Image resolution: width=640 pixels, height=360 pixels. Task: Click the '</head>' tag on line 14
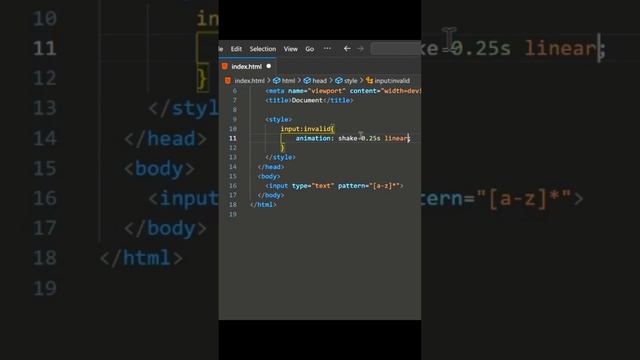tap(271, 167)
